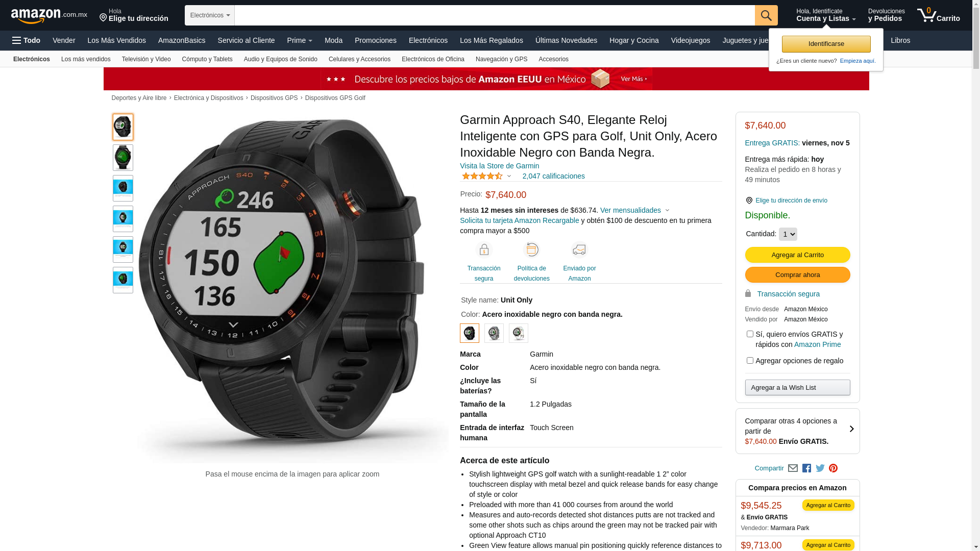Share the product on Pinterest icon
Screen dimensions: 980x551
[834, 468]
